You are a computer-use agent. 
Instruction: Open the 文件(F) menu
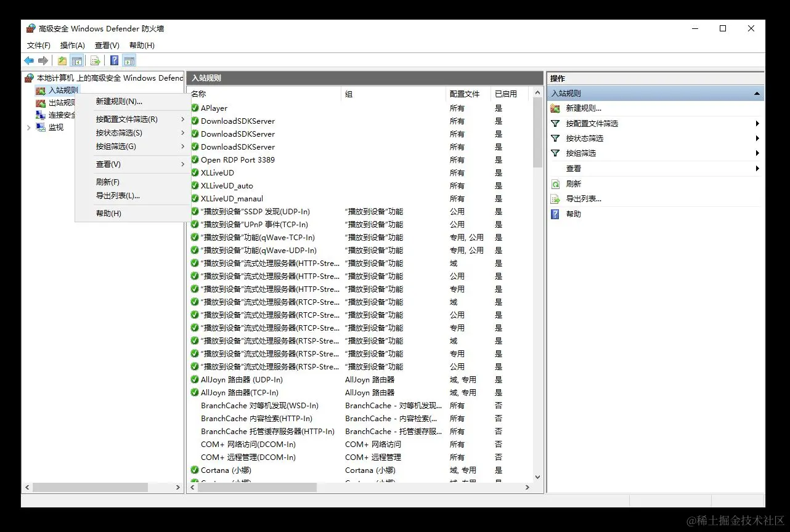[x=39, y=45]
